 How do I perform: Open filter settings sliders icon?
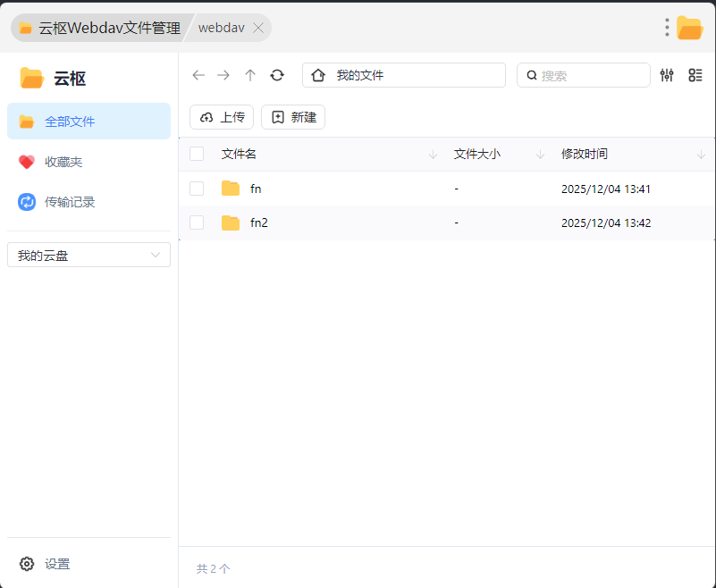[x=667, y=75]
